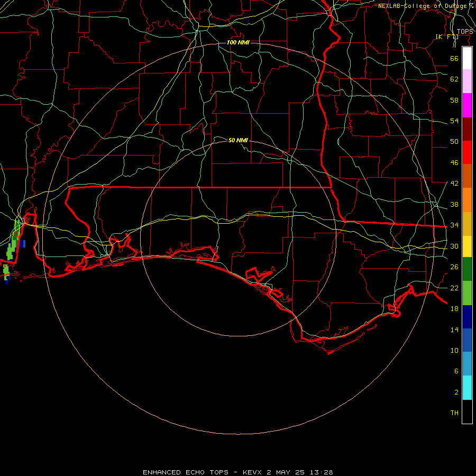Click the gold swatch between 34 and 38
This screenshot has width=476, height=476.
(x=467, y=224)
